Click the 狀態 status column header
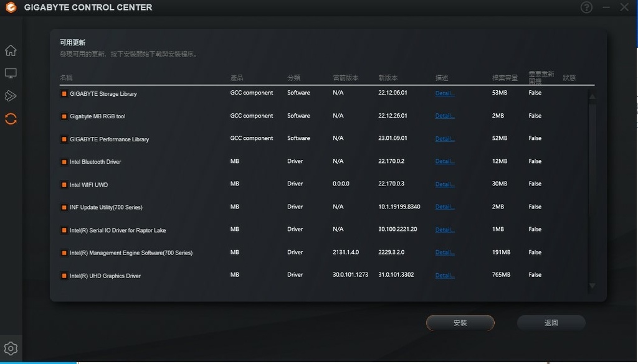Image resolution: width=638 pixels, height=364 pixels. point(569,78)
